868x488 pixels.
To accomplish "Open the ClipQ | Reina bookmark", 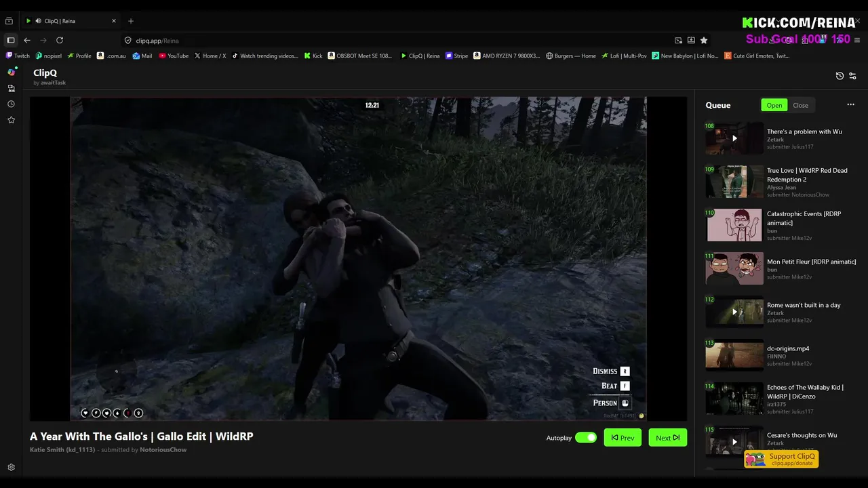I will (420, 56).
